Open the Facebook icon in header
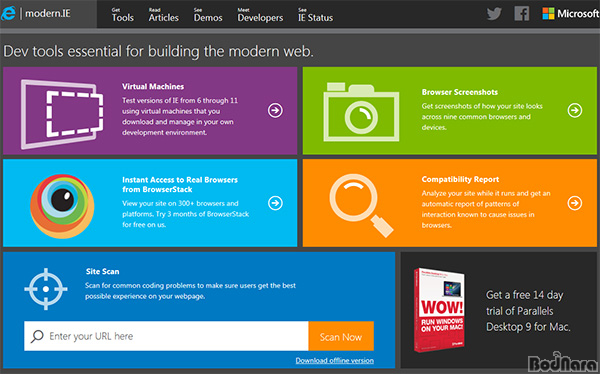Viewport: 600px width, 374px height. click(x=522, y=14)
